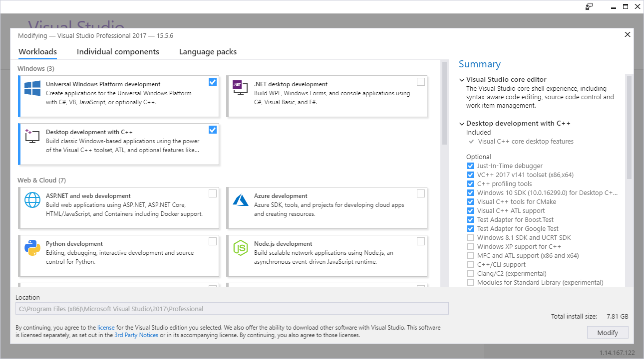This screenshot has height=359, width=644.
Task: Click the Universal Windows Platform logo icon
Action: (32, 89)
